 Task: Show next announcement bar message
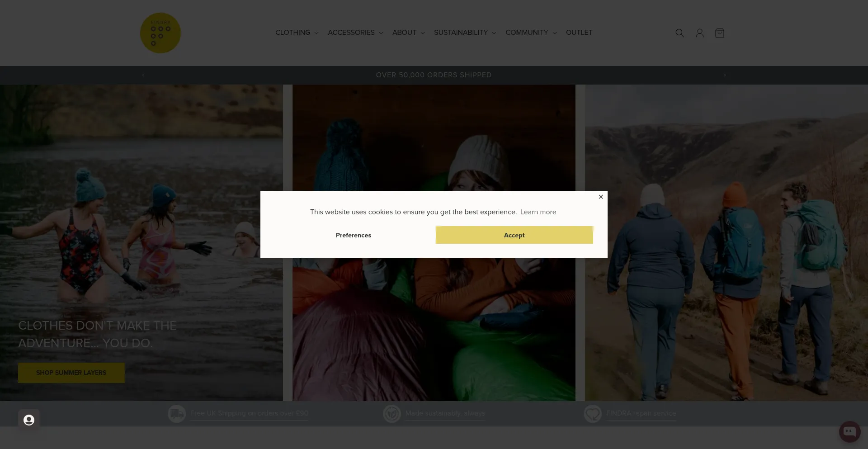725,75
